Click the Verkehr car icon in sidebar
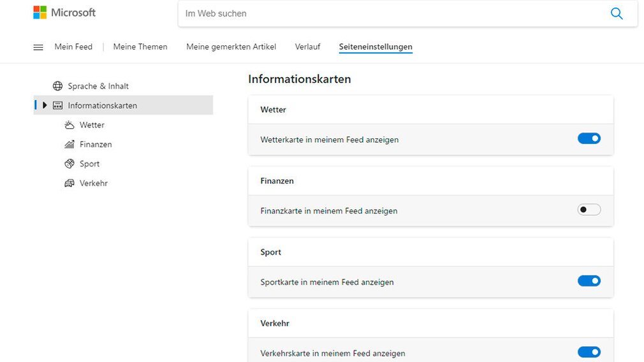Image resolution: width=644 pixels, height=362 pixels. click(x=70, y=183)
